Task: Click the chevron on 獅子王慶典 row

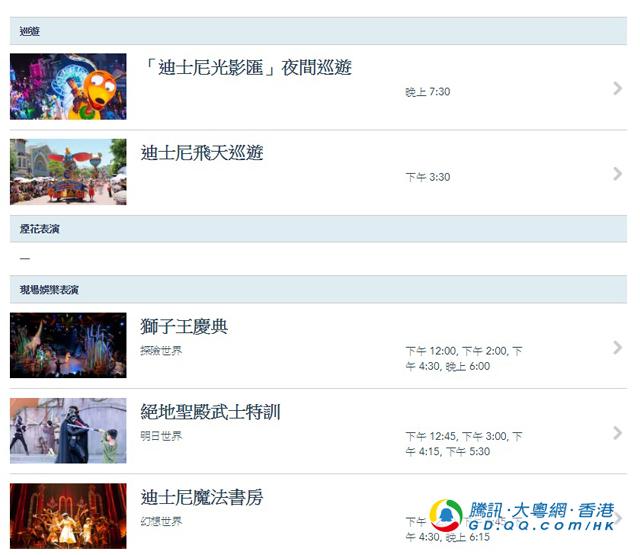Action: [618, 347]
